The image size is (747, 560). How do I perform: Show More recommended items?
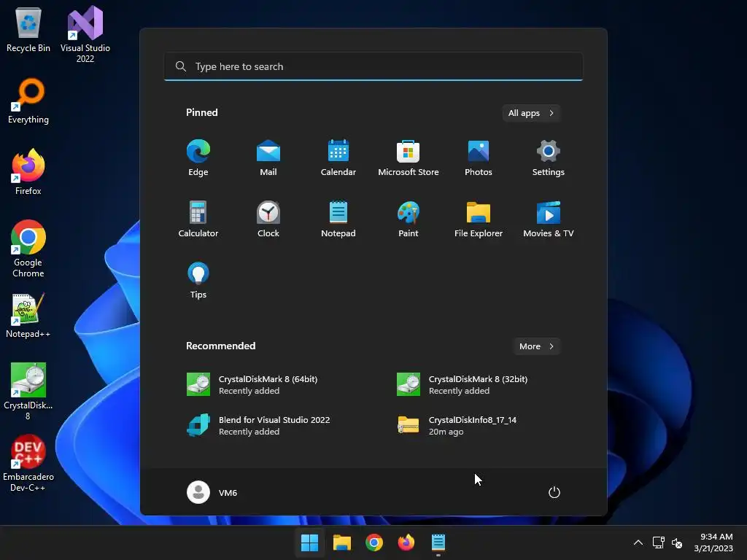(x=536, y=346)
